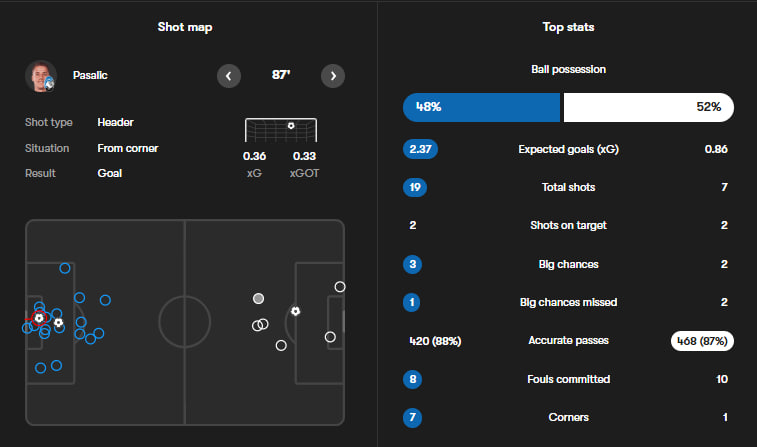
Task: Select the non-highlighted ball icon in left box
Action: (59, 323)
